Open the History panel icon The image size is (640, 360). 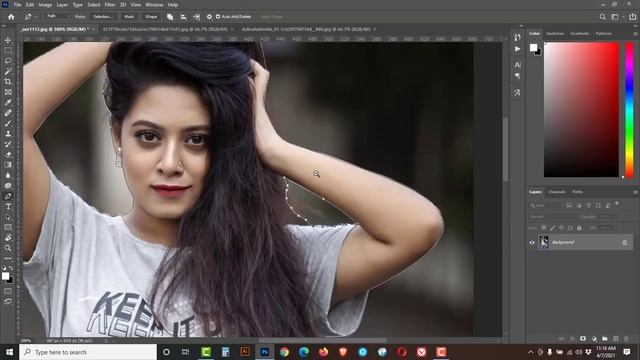tap(517, 37)
